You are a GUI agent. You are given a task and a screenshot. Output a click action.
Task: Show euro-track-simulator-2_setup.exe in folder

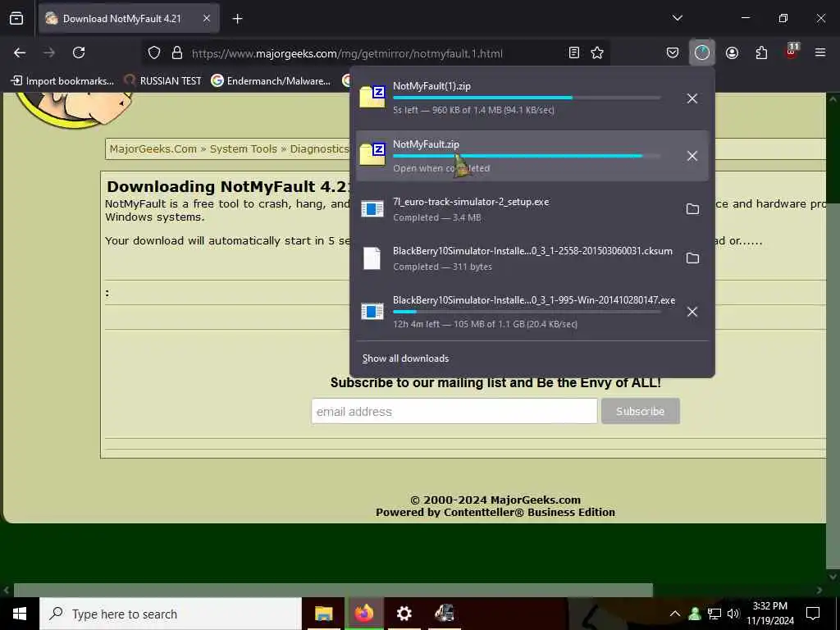692,209
